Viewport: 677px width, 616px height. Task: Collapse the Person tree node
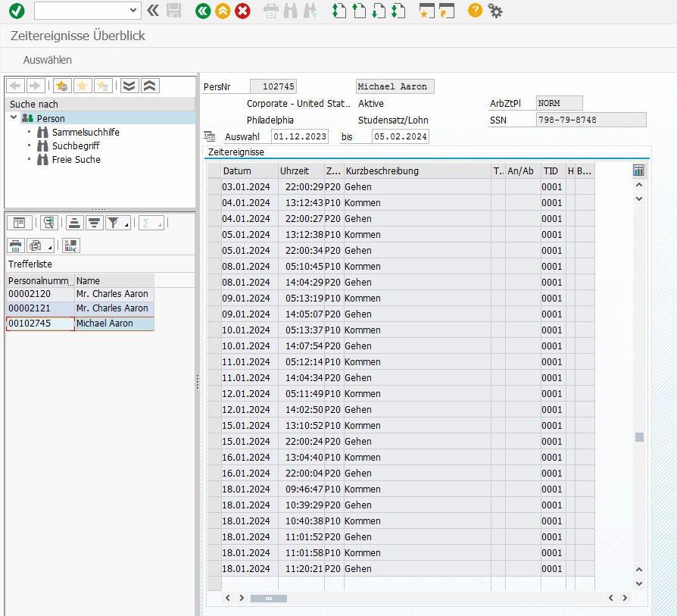point(14,118)
